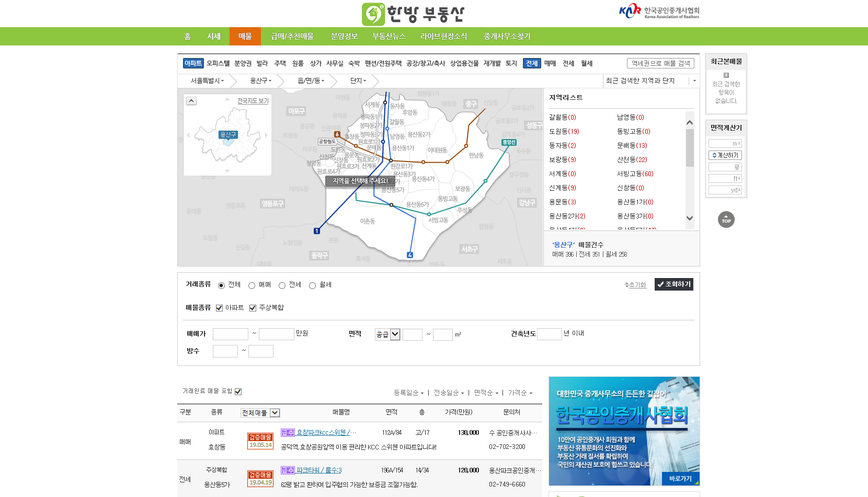868x497 pixels.
Task: Select the 아파트 property tab
Action: point(193,63)
